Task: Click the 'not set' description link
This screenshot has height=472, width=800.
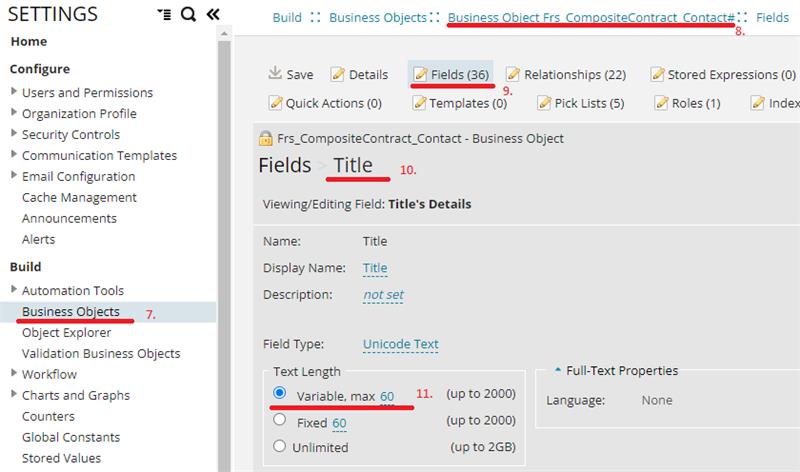Action: [x=383, y=295]
